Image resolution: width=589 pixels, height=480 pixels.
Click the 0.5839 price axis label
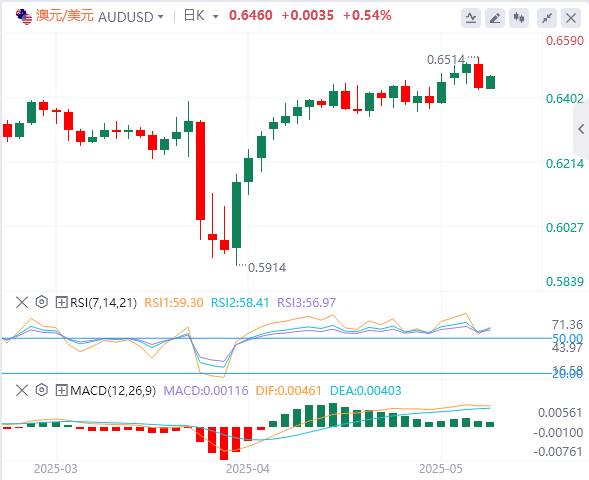(x=565, y=282)
